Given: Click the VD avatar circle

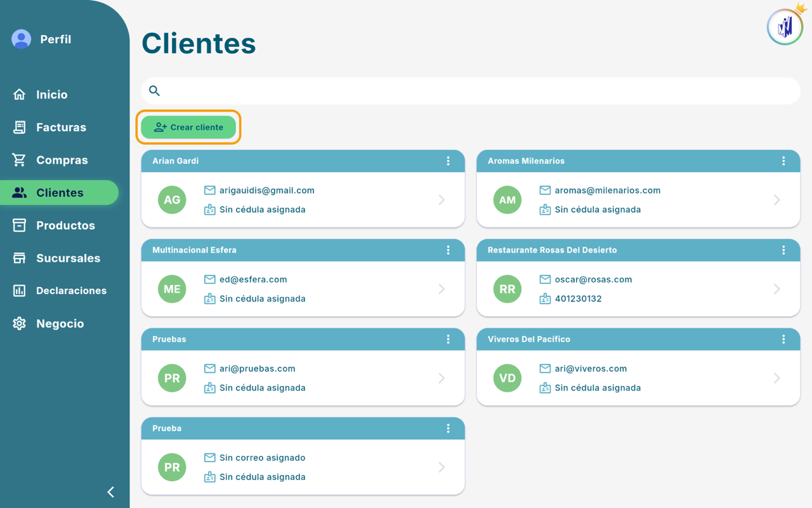Looking at the screenshot, I should (x=507, y=378).
